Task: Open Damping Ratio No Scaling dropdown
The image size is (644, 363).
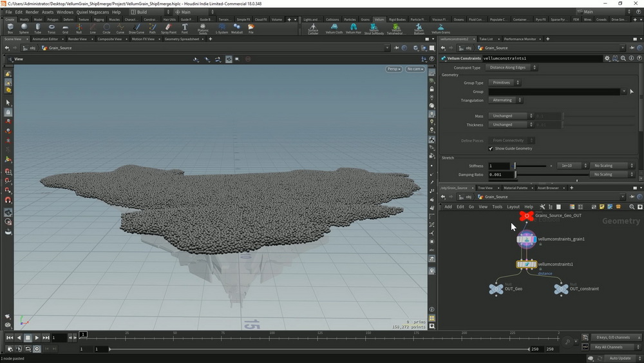Action: click(612, 174)
